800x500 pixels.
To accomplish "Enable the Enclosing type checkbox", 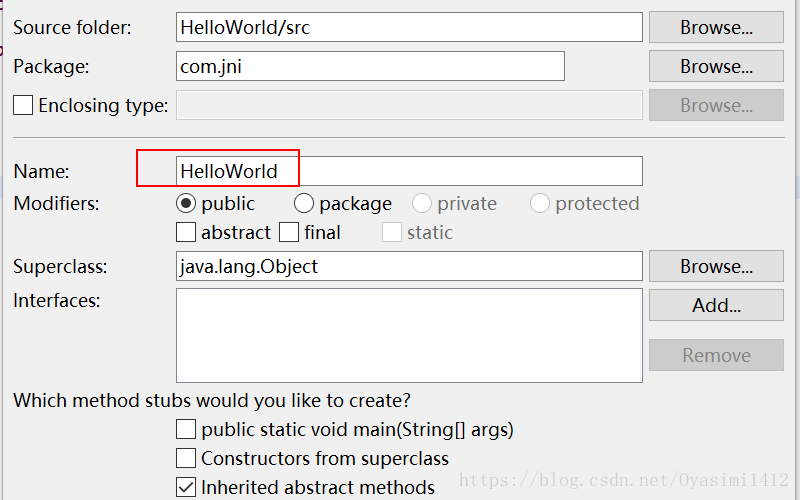I will pyautogui.click(x=23, y=105).
